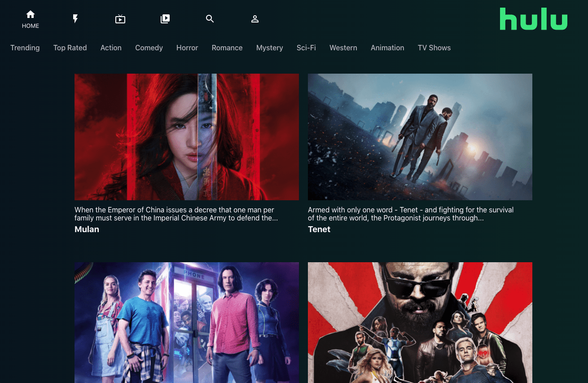Viewport: 588px width, 383px height.
Task: Open the sunglasses man poster thumbnail
Action: pyautogui.click(x=420, y=322)
